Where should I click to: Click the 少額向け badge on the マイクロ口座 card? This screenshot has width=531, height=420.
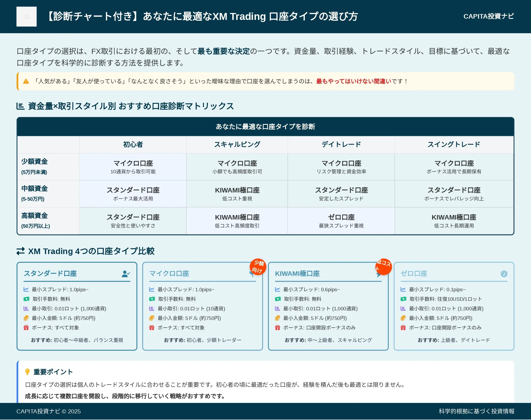(258, 267)
